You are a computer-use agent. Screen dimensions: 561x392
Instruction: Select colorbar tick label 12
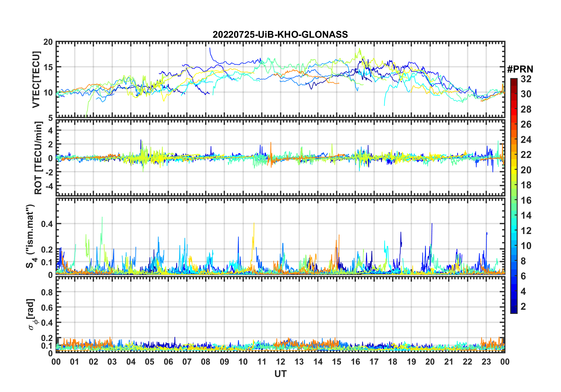pyautogui.click(x=526, y=231)
